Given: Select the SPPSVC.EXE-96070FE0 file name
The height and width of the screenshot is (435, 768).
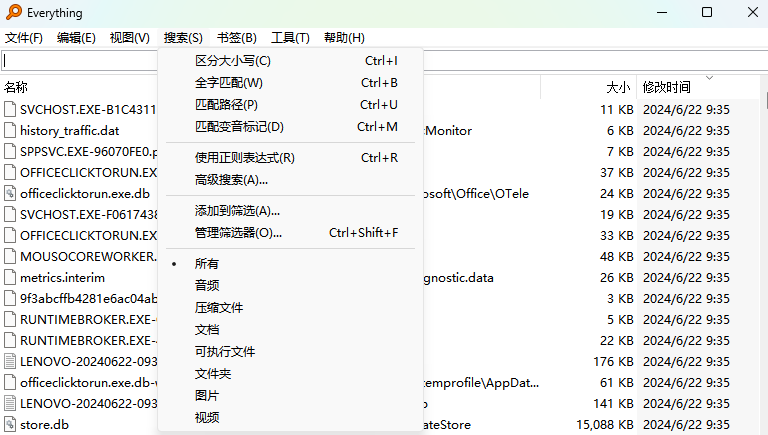Looking at the screenshot, I should (x=89, y=152).
